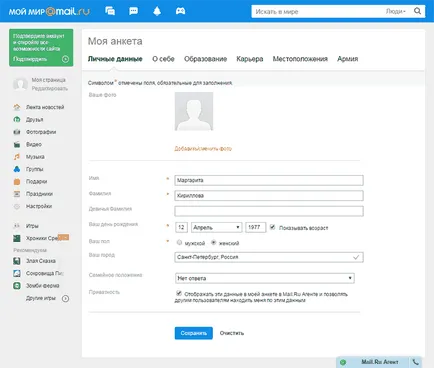Screen dimensions: 434x368
Task: Click the Подарки gift icon
Action: click(17, 181)
